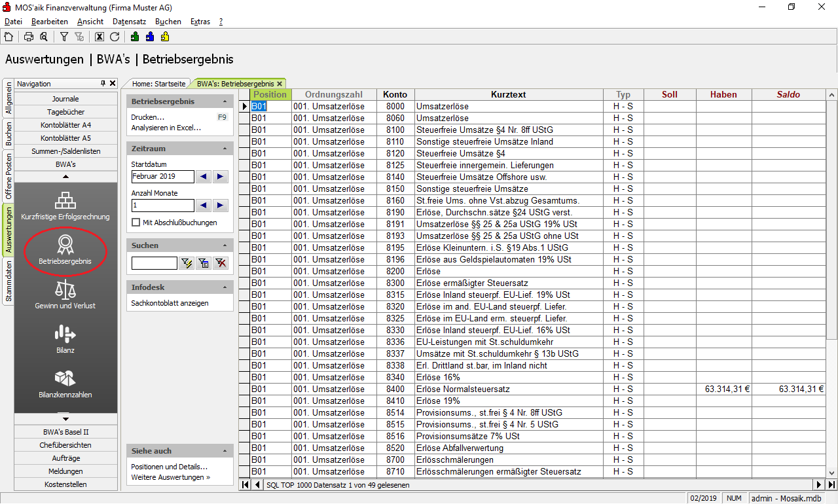Switch to Home: Startseite tab
This screenshot has height=504, width=838.
point(158,84)
